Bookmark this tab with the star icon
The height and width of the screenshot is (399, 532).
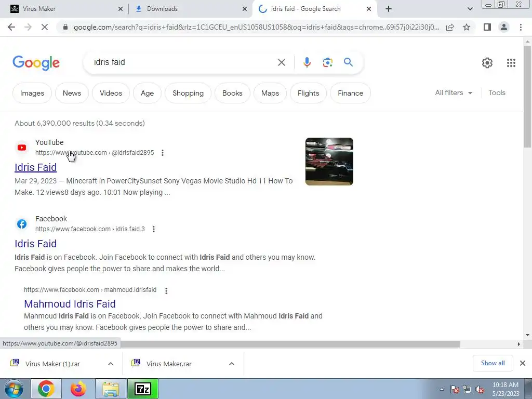(x=467, y=27)
